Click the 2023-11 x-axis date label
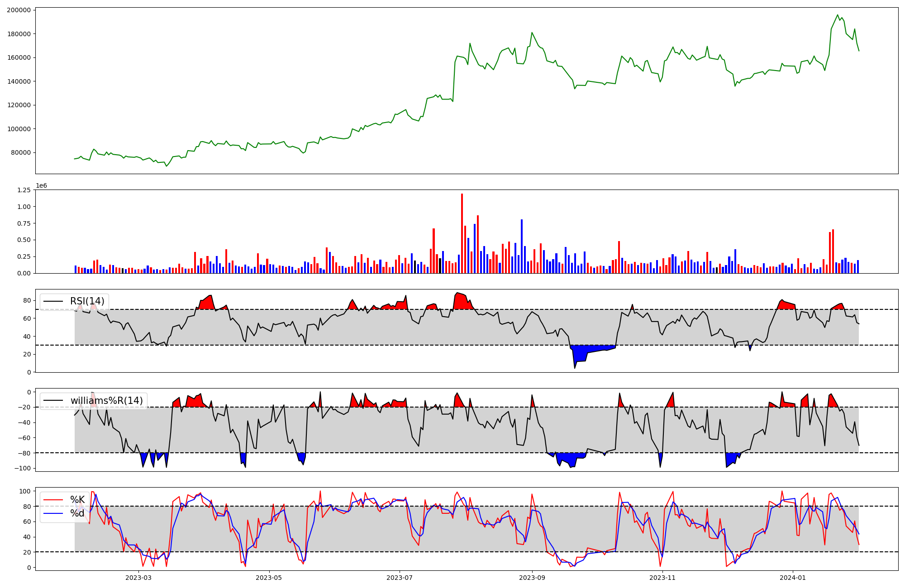Viewport: 905px width, 588px height. (662, 578)
